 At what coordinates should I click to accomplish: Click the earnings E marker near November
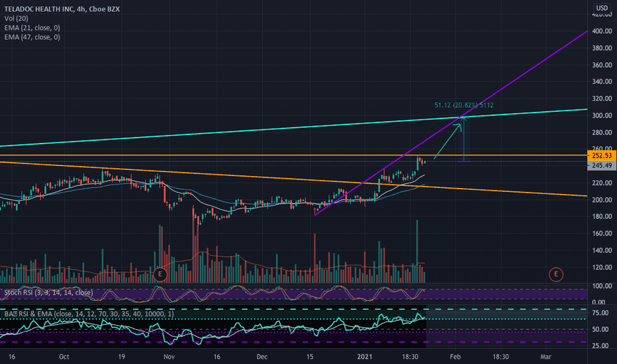click(x=160, y=274)
